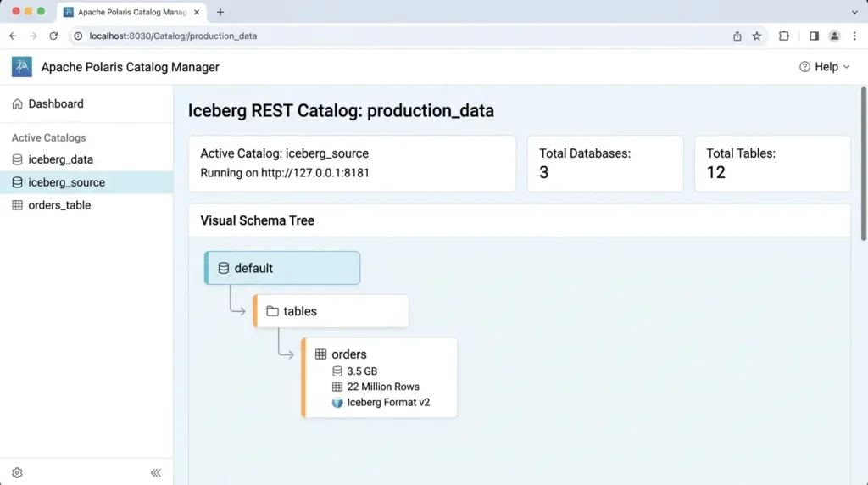
Task: Bookmark this page with the star icon
Action: coord(757,36)
